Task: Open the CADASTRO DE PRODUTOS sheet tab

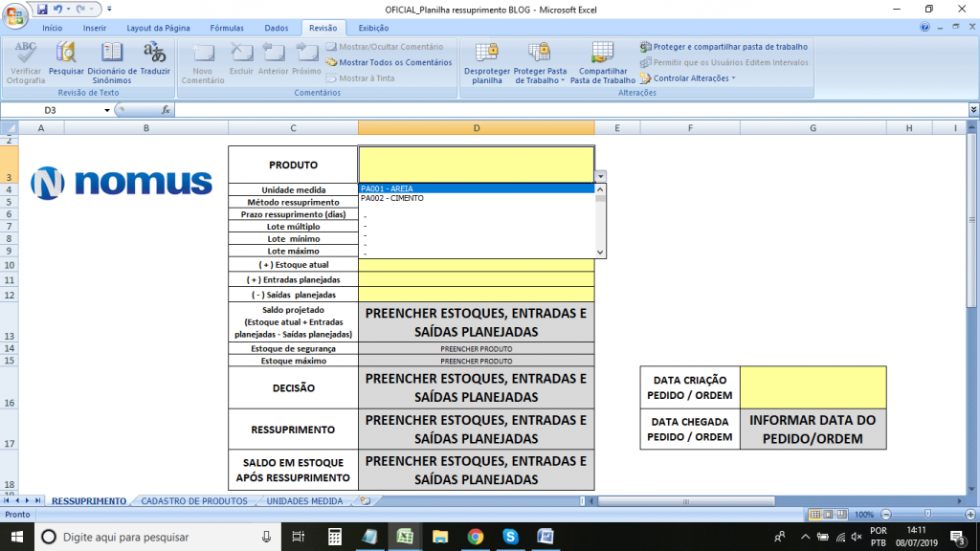Action: tap(194, 500)
